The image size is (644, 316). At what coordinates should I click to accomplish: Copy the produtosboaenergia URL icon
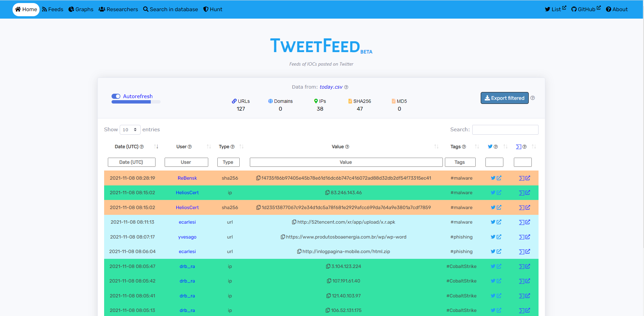point(283,237)
